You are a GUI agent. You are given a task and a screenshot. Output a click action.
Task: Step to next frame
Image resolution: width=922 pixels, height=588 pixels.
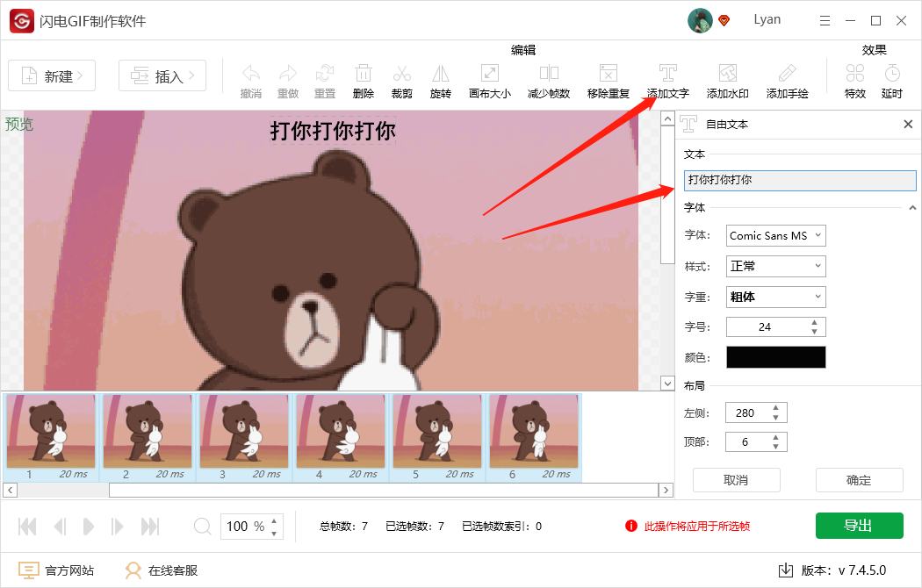tap(117, 527)
